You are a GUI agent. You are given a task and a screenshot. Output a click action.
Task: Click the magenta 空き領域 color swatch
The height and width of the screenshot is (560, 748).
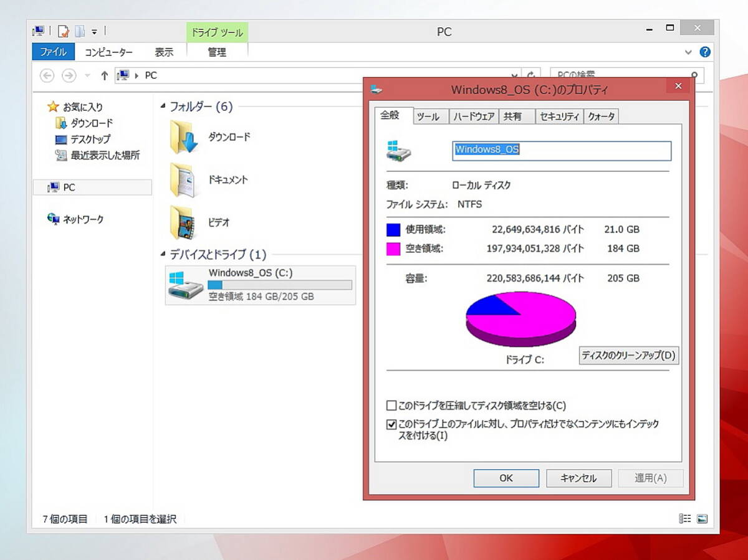pos(393,249)
